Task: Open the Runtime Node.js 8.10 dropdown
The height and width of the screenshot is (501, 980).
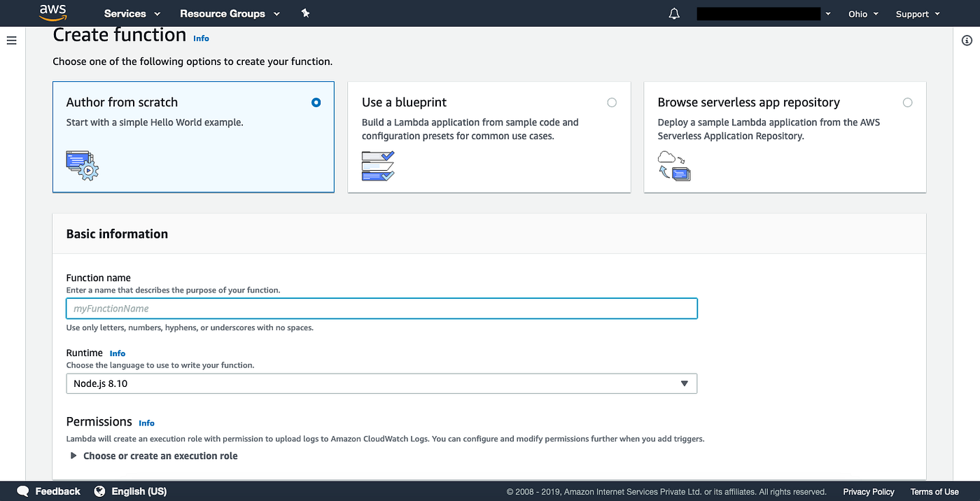Action: [381, 383]
